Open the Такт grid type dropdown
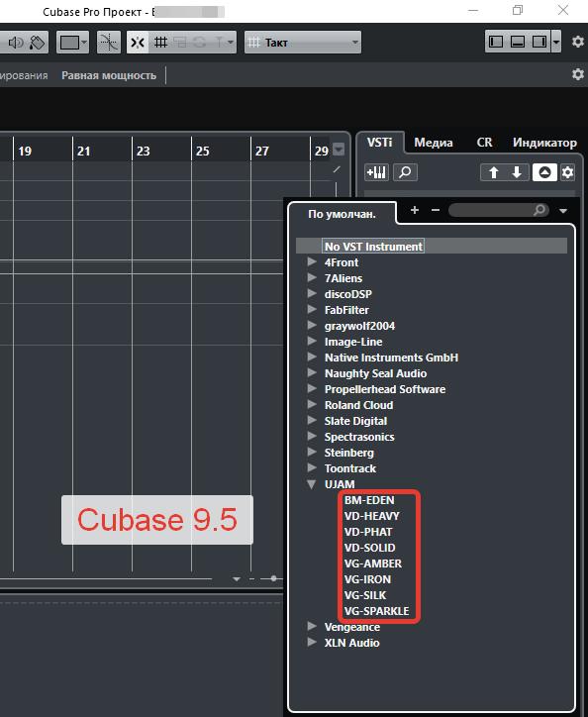Image resolution: width=588 pixels, height=717 pixels. pos(303,43)
